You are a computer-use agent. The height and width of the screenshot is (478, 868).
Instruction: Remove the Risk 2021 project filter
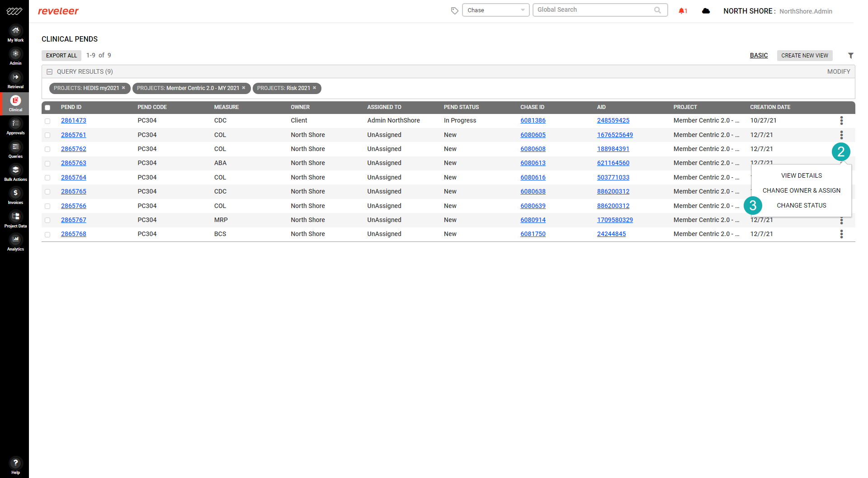click(315, 88)
